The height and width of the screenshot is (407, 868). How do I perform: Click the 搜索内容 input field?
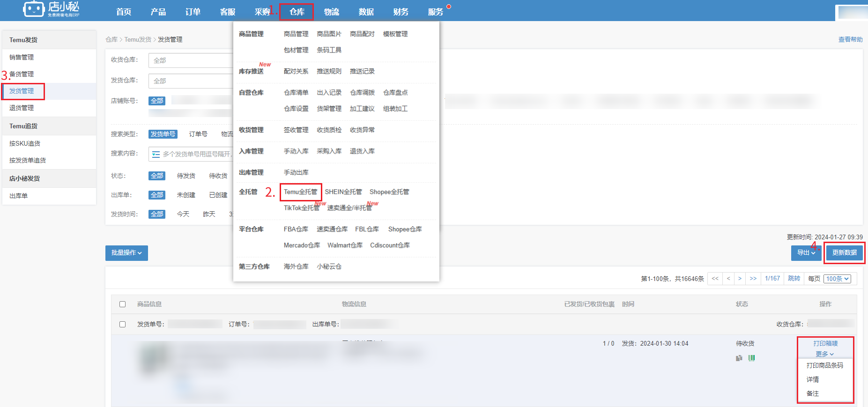pyautogui.click(x=191, y=154)
